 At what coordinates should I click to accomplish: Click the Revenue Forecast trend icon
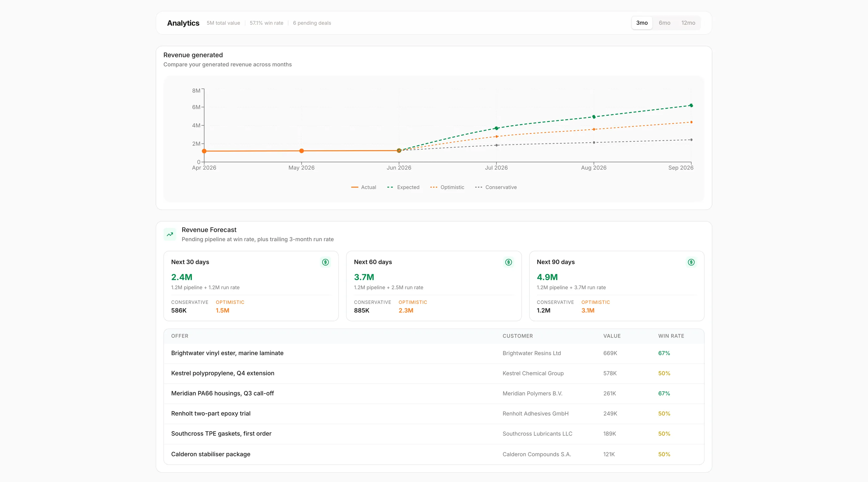pyautogui.click(x=170, y=234)
